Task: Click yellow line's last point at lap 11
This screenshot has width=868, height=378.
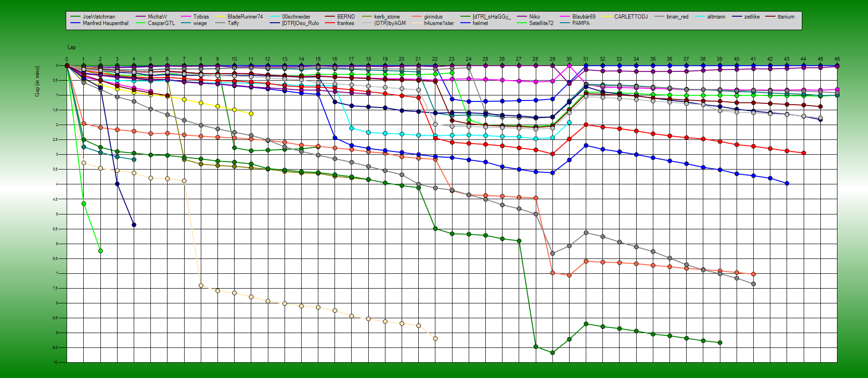Action: (x=251, y=113)
